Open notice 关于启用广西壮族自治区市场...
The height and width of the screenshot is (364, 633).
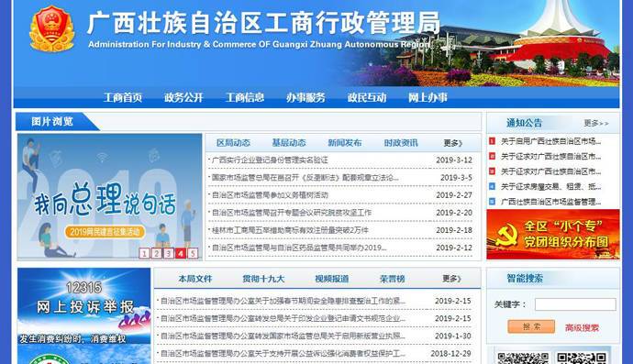(x=551, y=141)
